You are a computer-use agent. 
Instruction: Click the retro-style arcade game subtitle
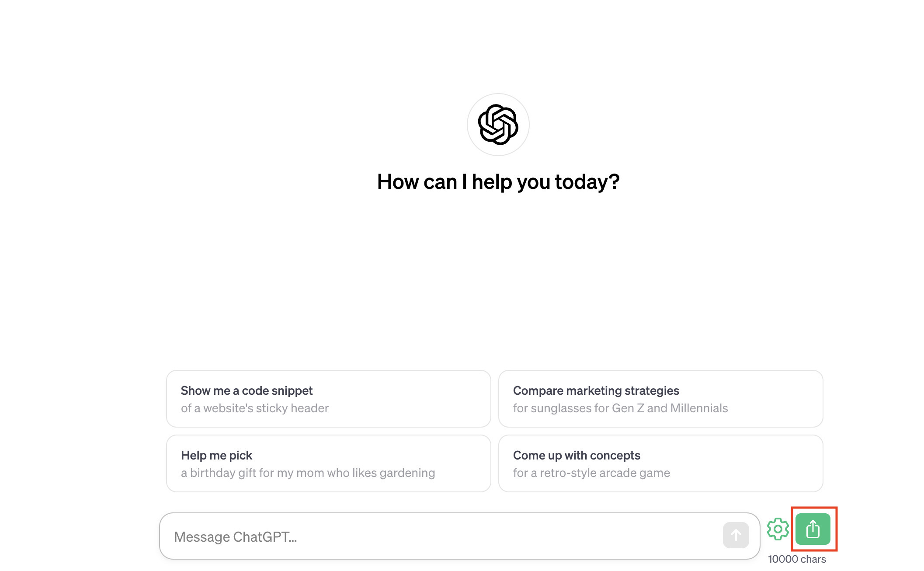click(591, 473)
